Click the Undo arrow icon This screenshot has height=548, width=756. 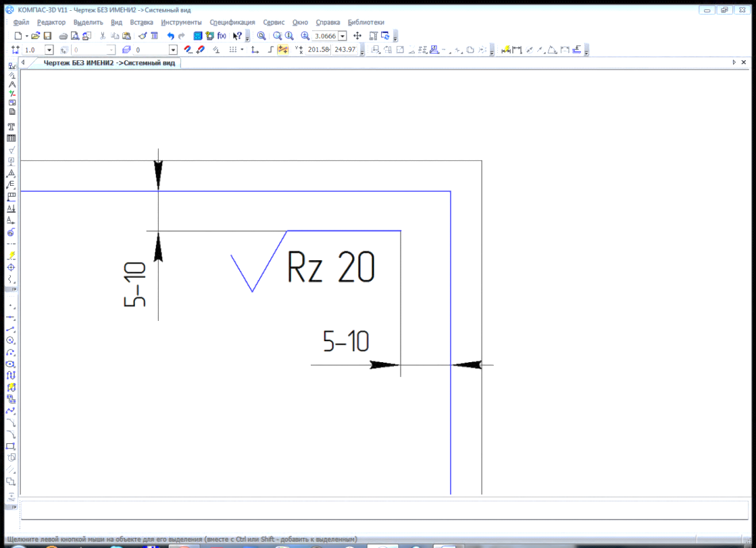170,36
